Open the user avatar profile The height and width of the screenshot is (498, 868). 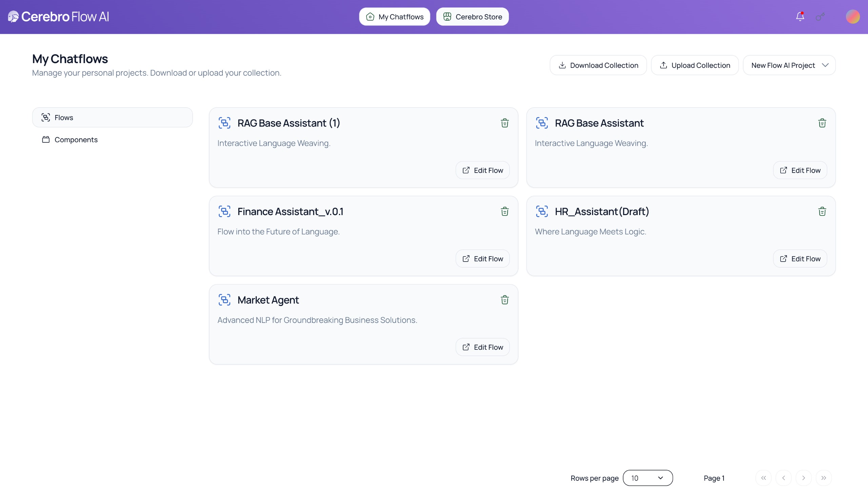[x=852, y=16]
